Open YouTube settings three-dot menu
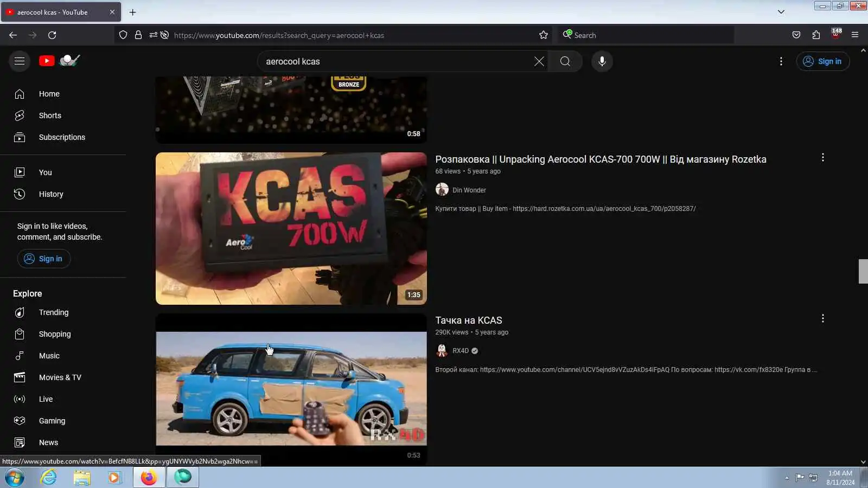The width and height of the screenshot is (868, 488). [781, 61]
